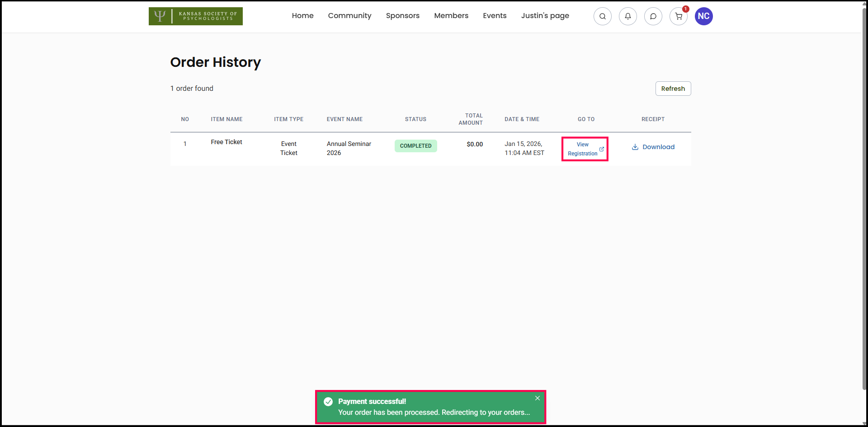Viewport: 868px width, 427px height.
Task: Open notifications bell icon
Action: pos(627,16)
